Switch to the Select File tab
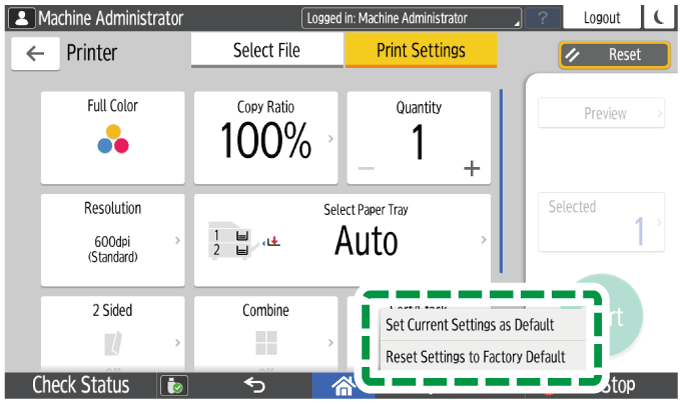The width and height of the screenshot is (680, 404). 267,50
